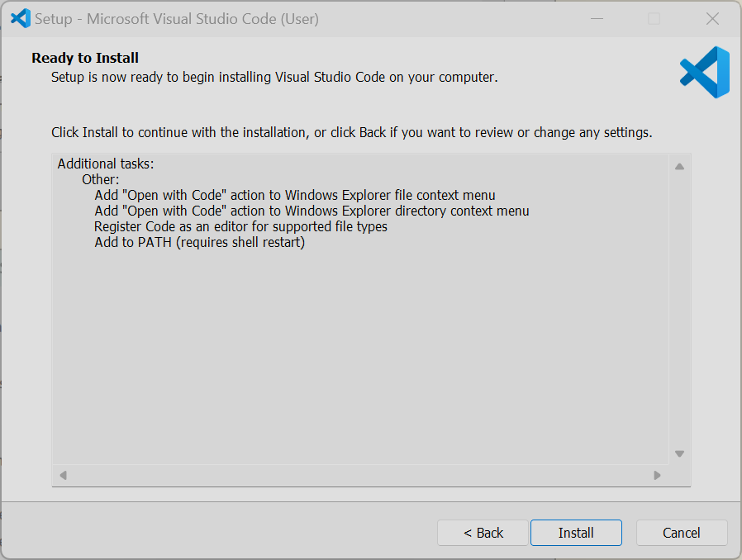Click the "Other:" line in summary
742x560 pixels.
point(101,180)
